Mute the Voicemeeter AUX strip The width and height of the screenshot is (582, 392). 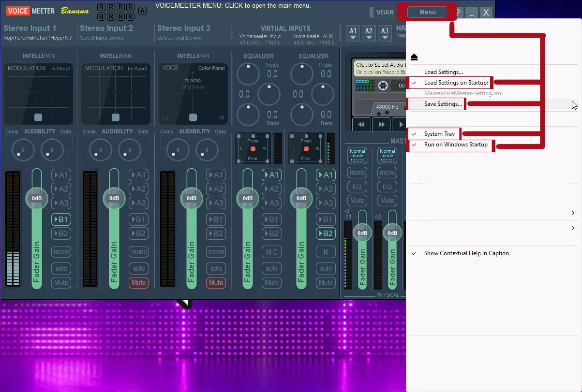pyautogui.click(x=326, y=283)
